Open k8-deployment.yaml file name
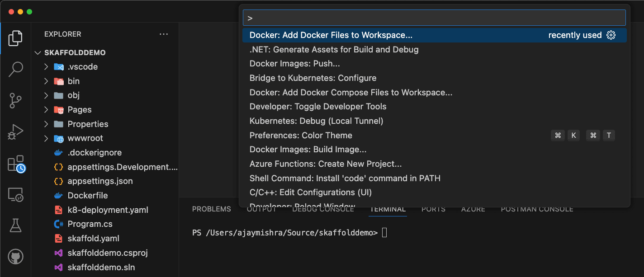Image resolution: width=644 pixels, height=277 pixels. [108, 210]
